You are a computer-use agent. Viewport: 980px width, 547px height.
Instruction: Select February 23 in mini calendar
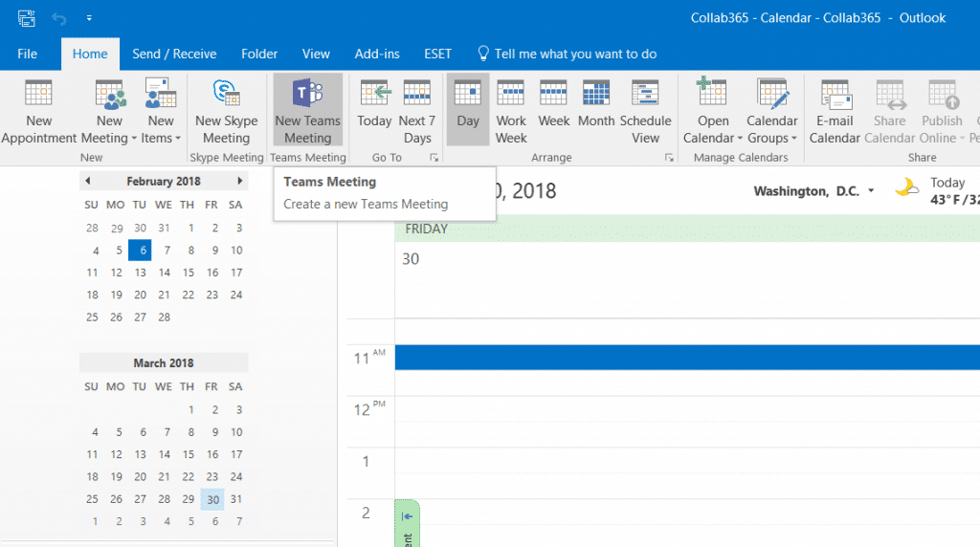click(212, 295)
